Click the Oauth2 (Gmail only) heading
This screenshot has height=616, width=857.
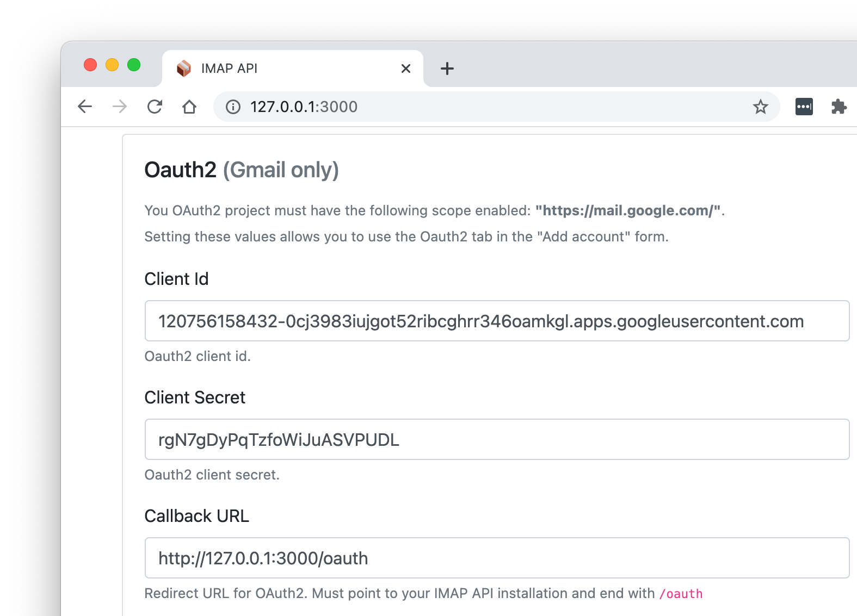click(242, 170)
